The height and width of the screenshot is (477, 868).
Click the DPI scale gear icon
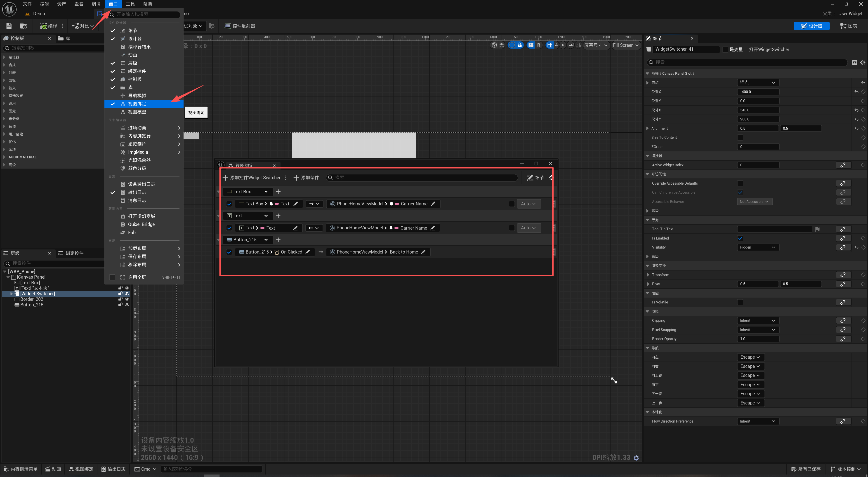[x=636, y=458]
